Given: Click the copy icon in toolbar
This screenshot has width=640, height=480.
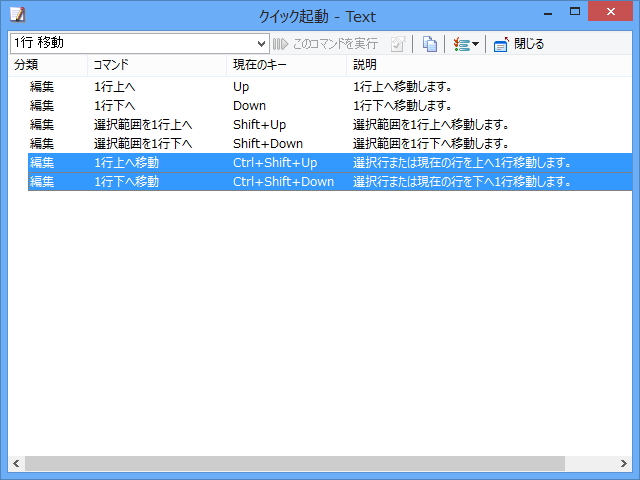Looking at the screenshot, I should [429, 44].
